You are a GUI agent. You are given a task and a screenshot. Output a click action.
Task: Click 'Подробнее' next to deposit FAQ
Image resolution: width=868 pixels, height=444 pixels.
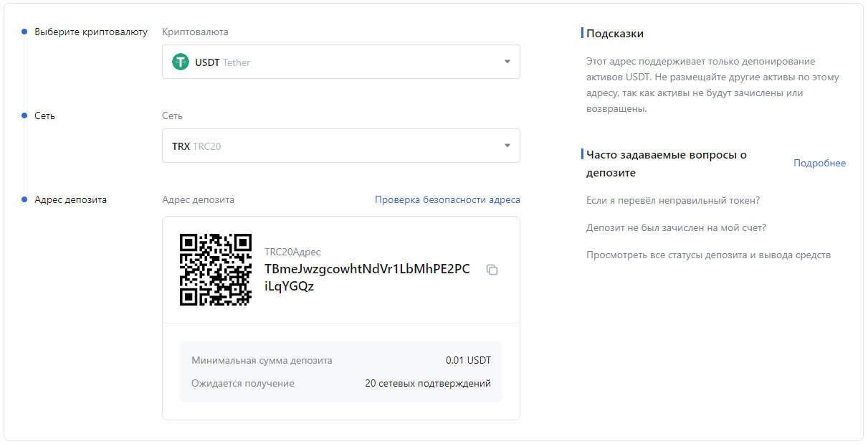(819, 164)
